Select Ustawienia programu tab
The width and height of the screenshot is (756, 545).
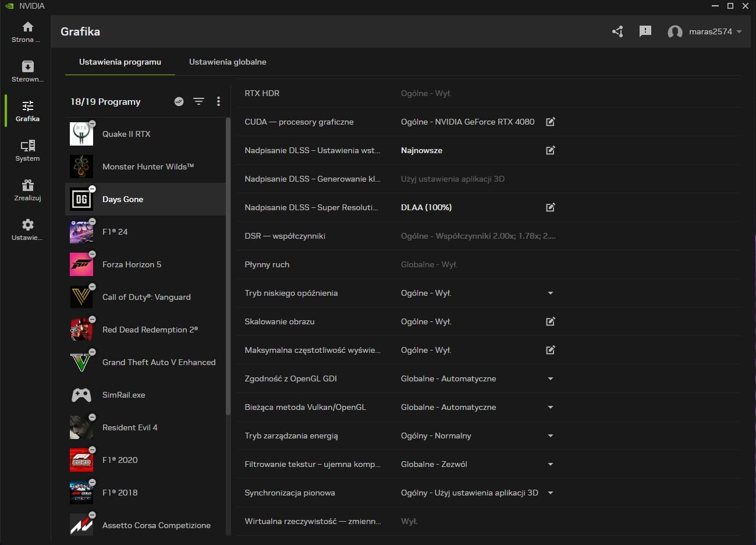coord(120,62)
